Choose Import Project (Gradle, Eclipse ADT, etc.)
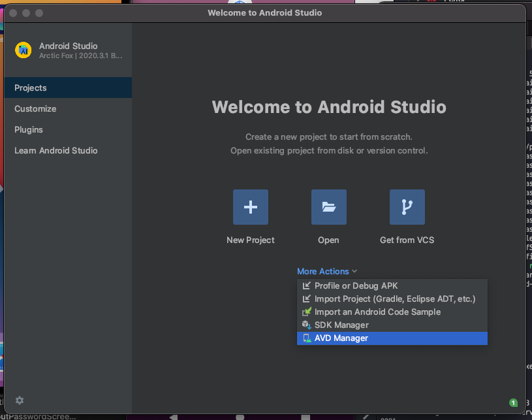 click(x=392, y=299)
